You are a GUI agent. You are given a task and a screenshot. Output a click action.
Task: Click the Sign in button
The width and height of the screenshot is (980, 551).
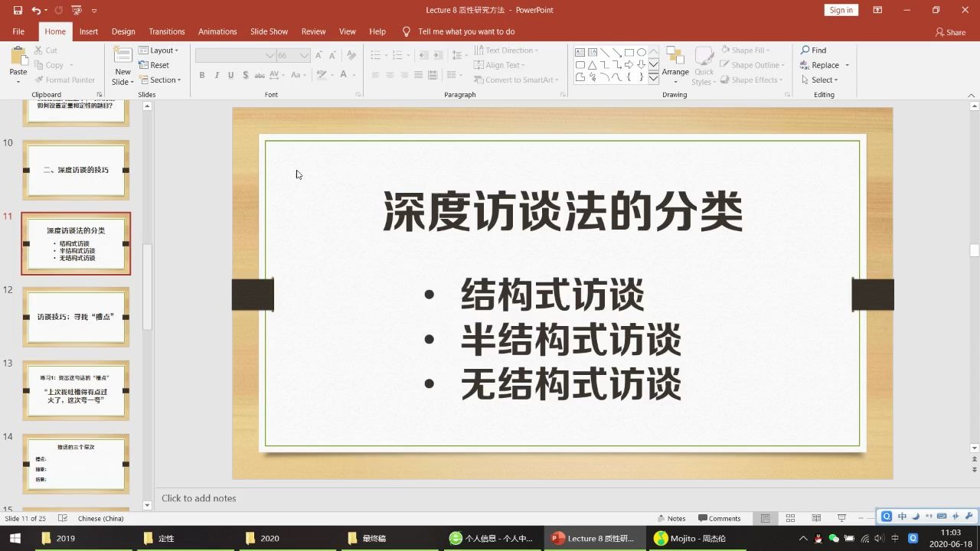[x=841, y=10]
